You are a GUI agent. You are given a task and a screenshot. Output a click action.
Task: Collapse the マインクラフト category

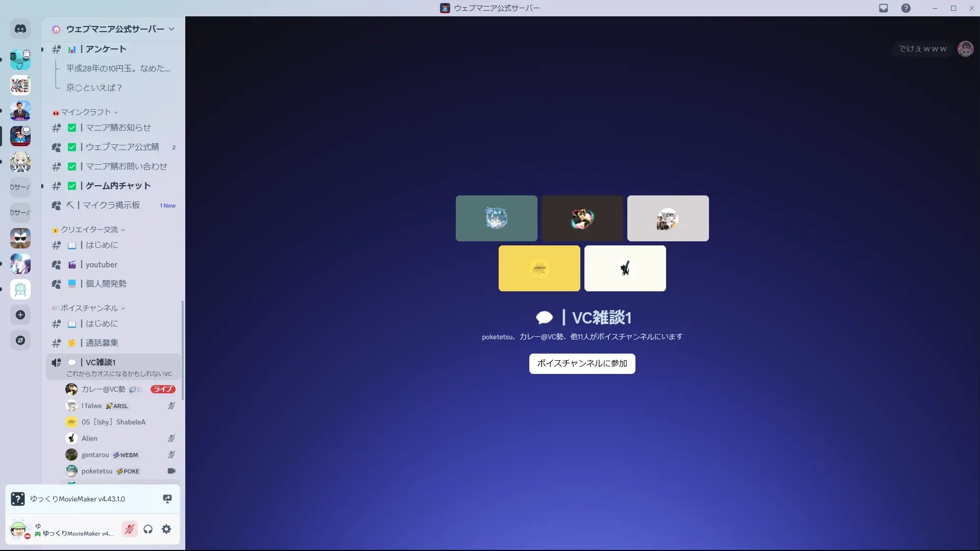tap(86, 112)
